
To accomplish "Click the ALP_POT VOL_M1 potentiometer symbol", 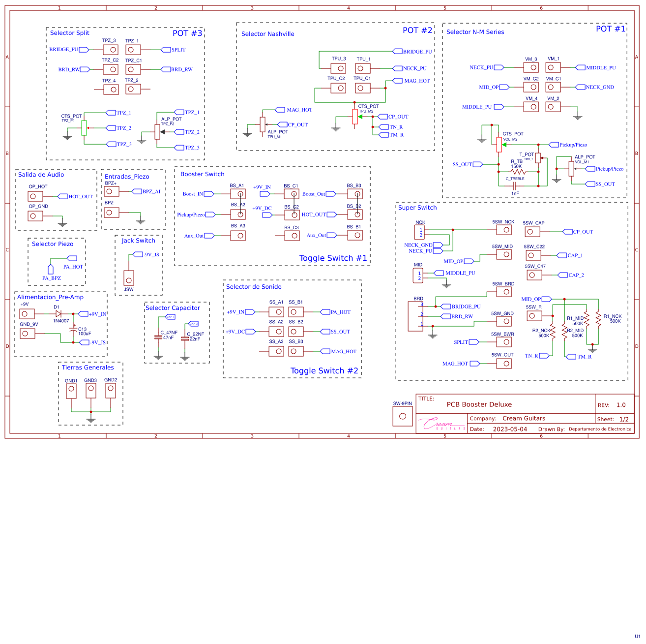I will (570, 169).
